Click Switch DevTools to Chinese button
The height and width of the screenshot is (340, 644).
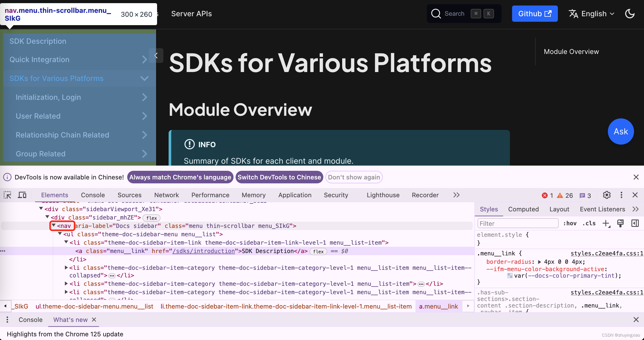click(x=279, y=177)
